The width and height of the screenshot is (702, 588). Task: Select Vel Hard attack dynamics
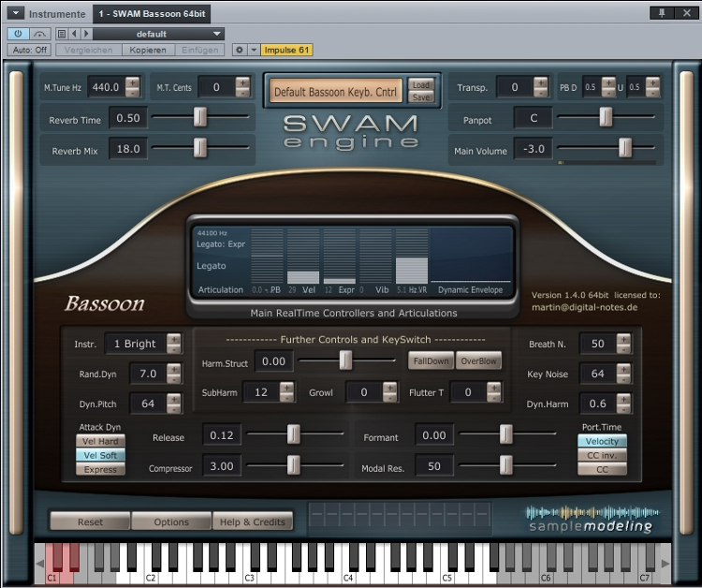(100, 441)
